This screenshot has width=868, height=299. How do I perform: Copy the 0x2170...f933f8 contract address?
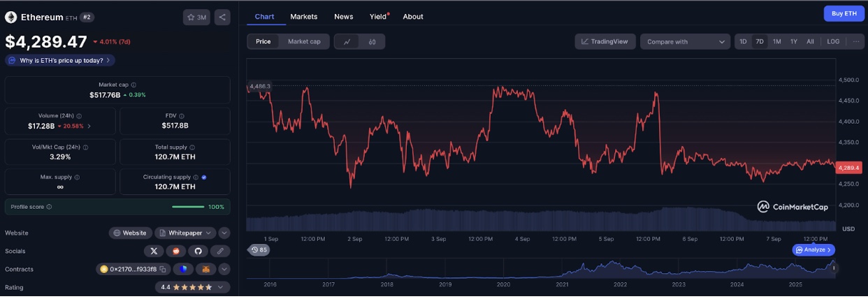[162, 269]
